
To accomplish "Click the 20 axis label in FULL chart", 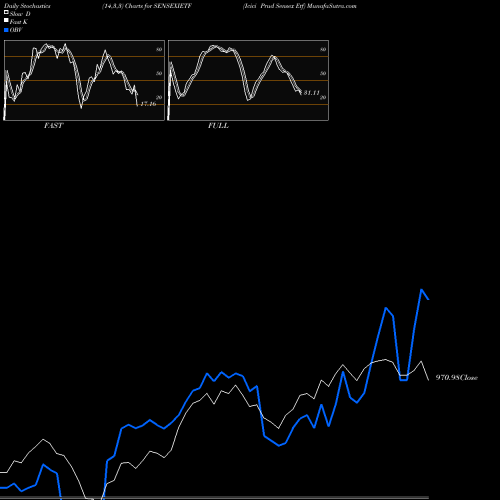I will [x=323, y=98].
